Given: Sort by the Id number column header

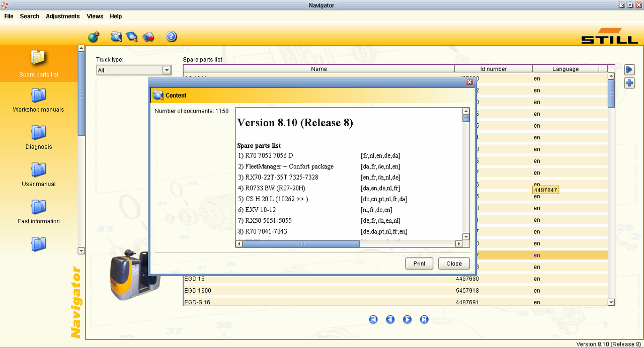Looking at the screenshot, I should pyautogui.click(x=494, y=69).
